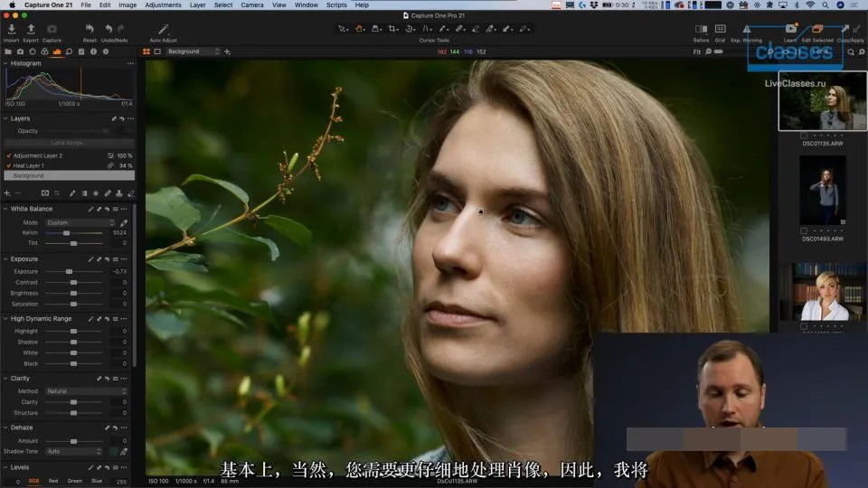Image resolution: width=868 pixels, height=488 pixels.
Task: Open the Adjustments menu
Action: point(163,5)
